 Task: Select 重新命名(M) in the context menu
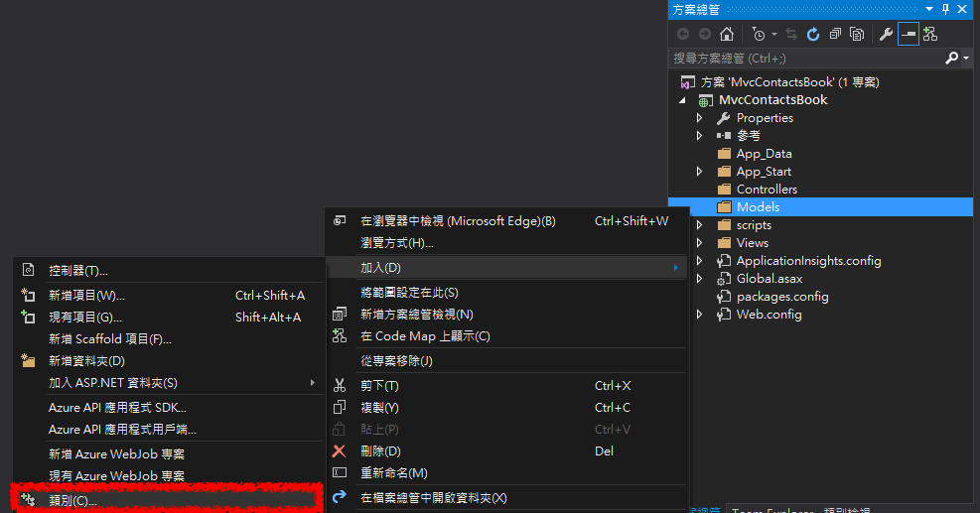pyautogui.click(x=393, y=473)
